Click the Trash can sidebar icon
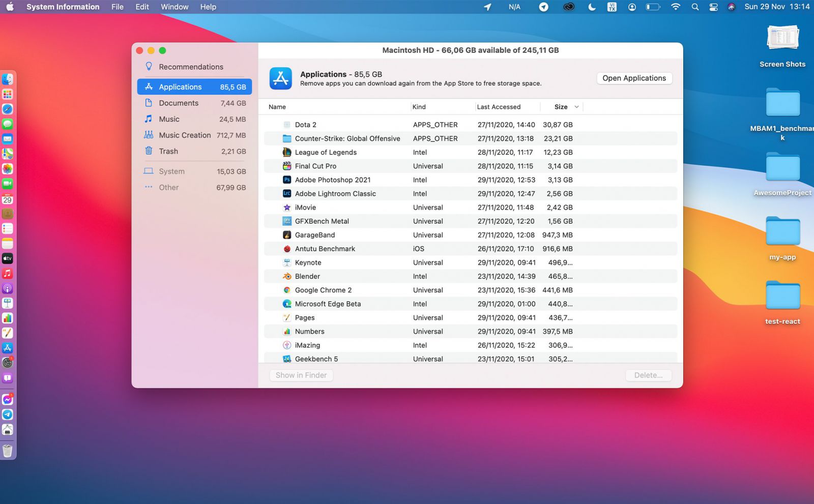The height and width of the screenshot is (504, 814). (149, 151)
